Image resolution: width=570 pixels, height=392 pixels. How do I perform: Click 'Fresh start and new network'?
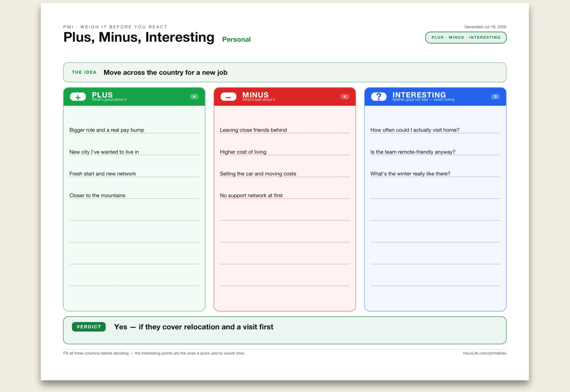pyautogui.click(x=103, y=174)
